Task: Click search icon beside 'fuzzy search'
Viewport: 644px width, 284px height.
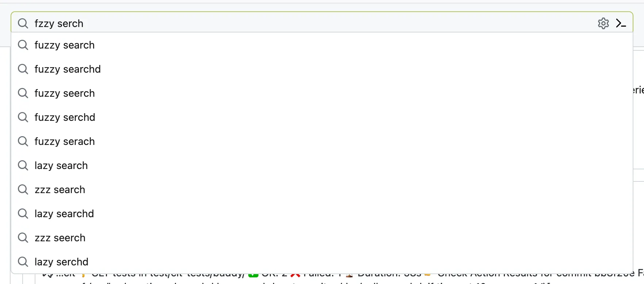Action: click(x=23, y=45)
